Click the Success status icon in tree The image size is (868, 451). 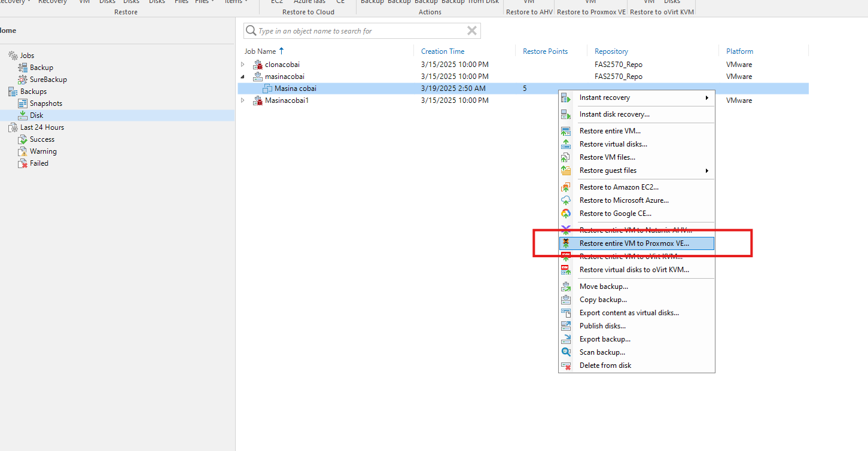pos(23,139)
